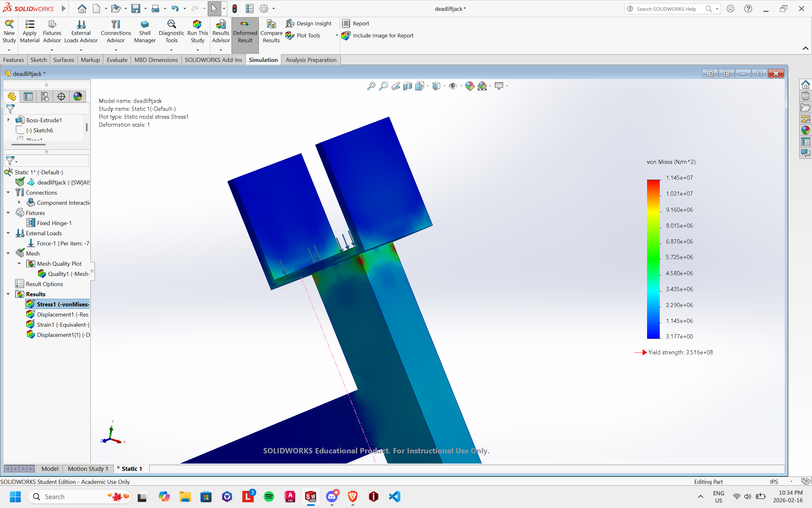Image resolution: width=812 pixels, height=508 pixels.
Task: Open the Appearances task pane icon
Action: tap(805, 130)
